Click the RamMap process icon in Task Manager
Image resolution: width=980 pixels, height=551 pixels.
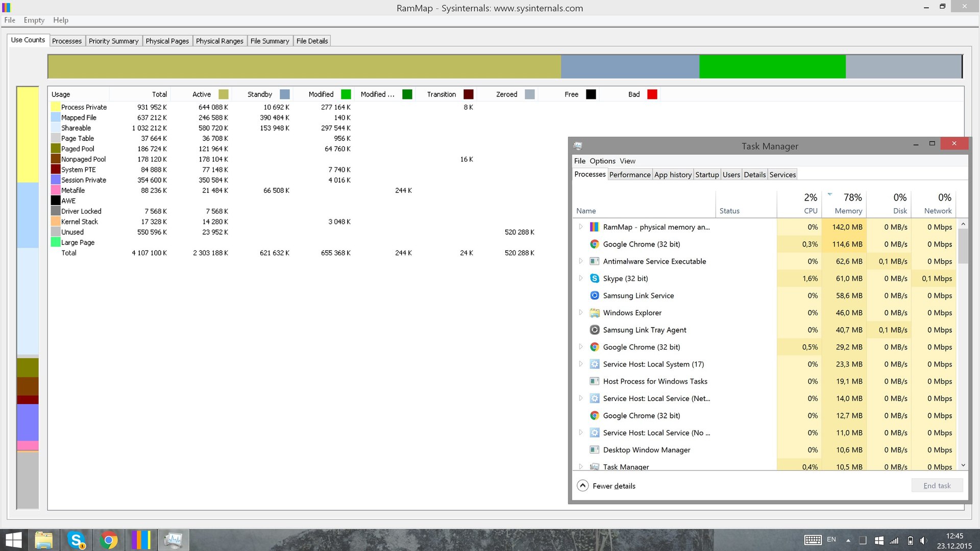click(594, 227)
